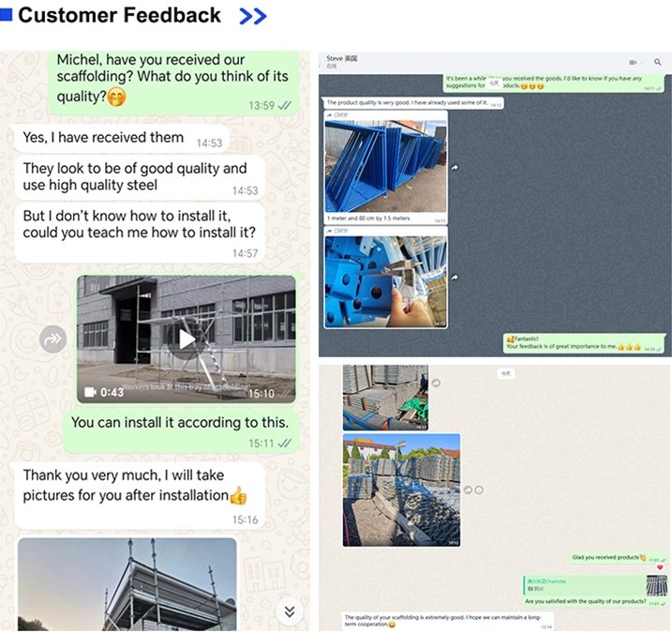Select 'Michel, have you received our scaffolding?' message
The height and width of the screenshot is (632, 672).
[173, 83]
